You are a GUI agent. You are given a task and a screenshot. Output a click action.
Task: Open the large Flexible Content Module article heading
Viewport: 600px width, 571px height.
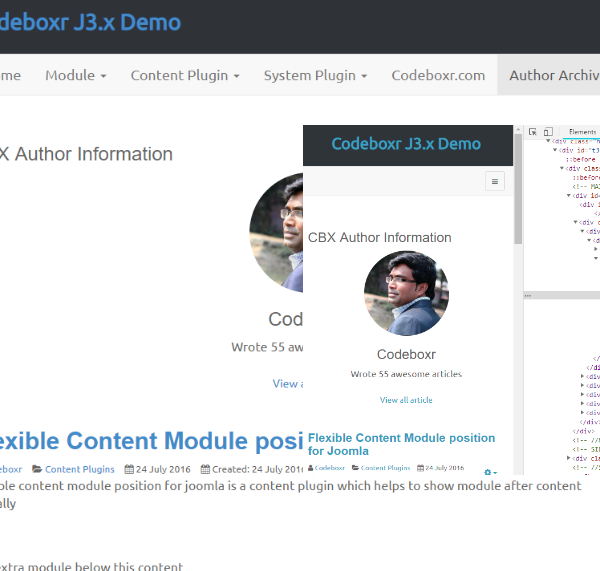(152, 440)
